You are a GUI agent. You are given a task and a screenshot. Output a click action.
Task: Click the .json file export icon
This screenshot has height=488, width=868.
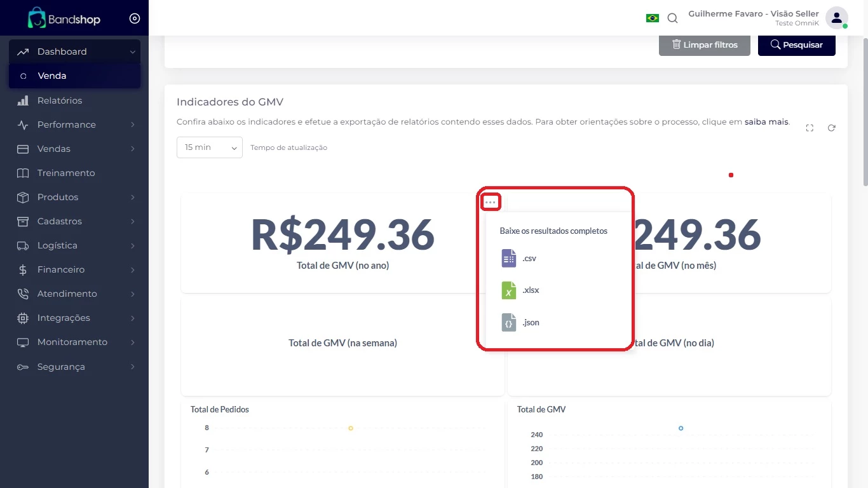tap(508, 323)
